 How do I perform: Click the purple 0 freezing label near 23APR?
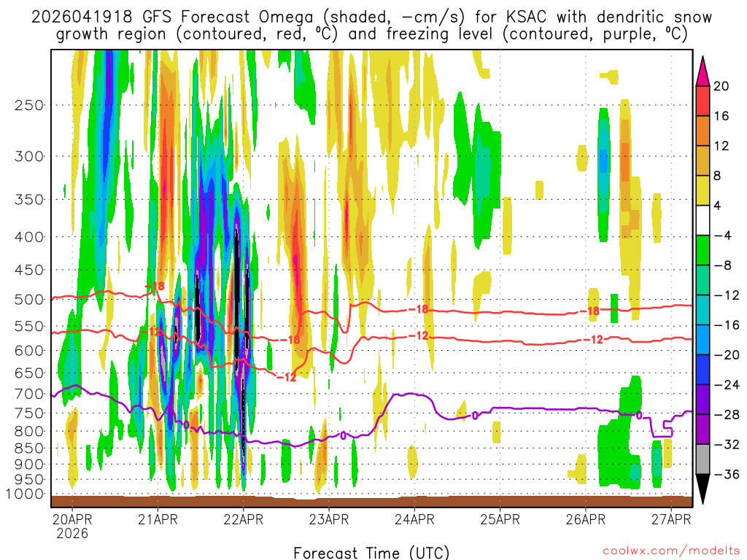click(x=343, y=435)
